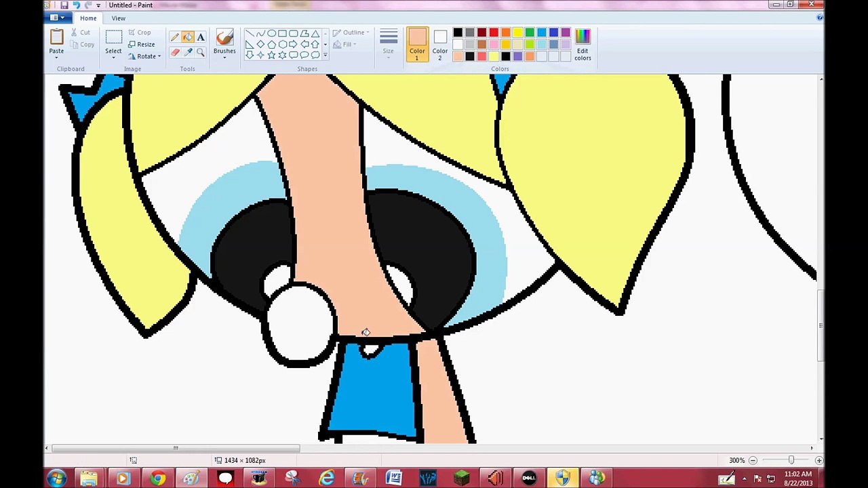Choose the curve shape
The width and height of the screenshot is (868, 488).
[x=260, y=34]
